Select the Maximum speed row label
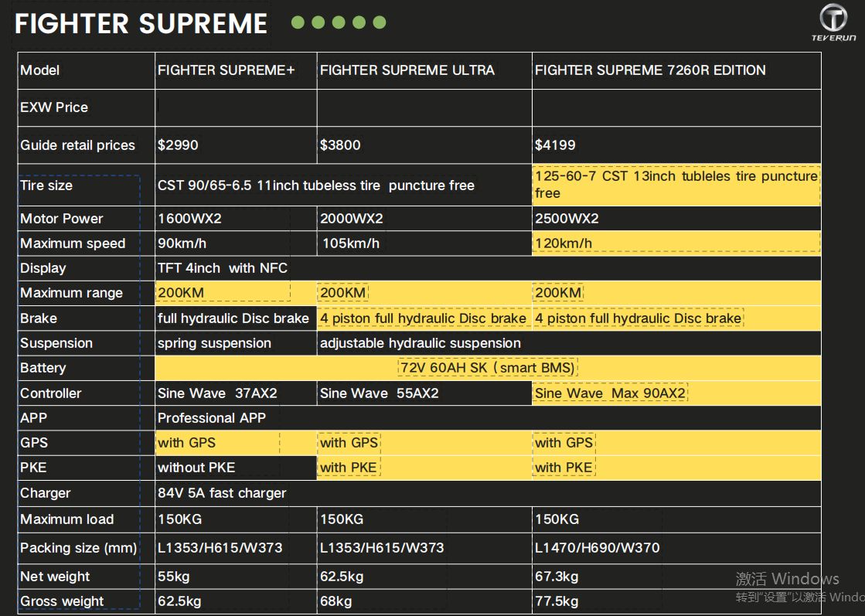The height and width of the screenshot is (616, 865). click(x=73, y=243)
